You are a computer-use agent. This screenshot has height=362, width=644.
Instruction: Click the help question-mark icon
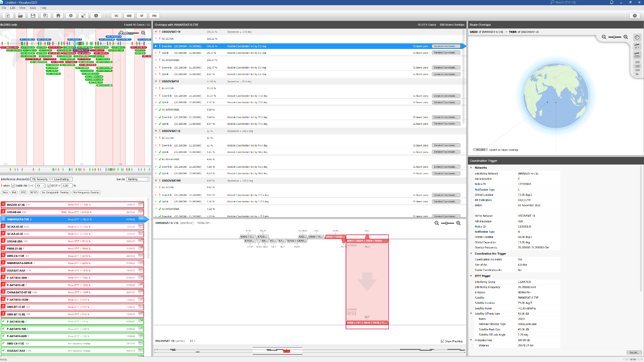tap(634, 16)
